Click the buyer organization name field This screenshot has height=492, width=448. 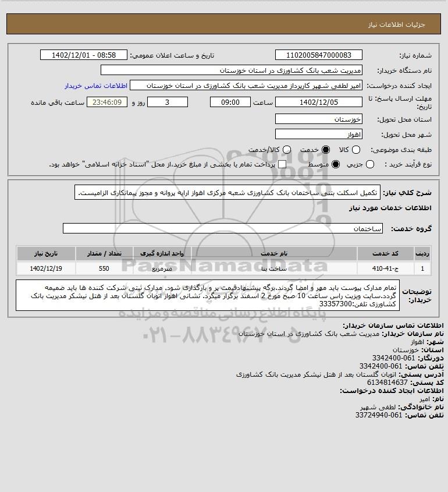tap(232, 70)
